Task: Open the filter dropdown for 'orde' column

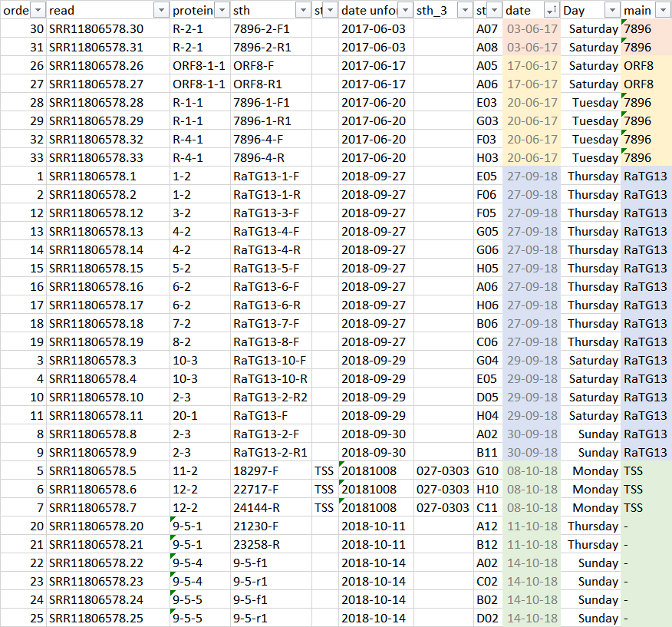Action: 38,10
